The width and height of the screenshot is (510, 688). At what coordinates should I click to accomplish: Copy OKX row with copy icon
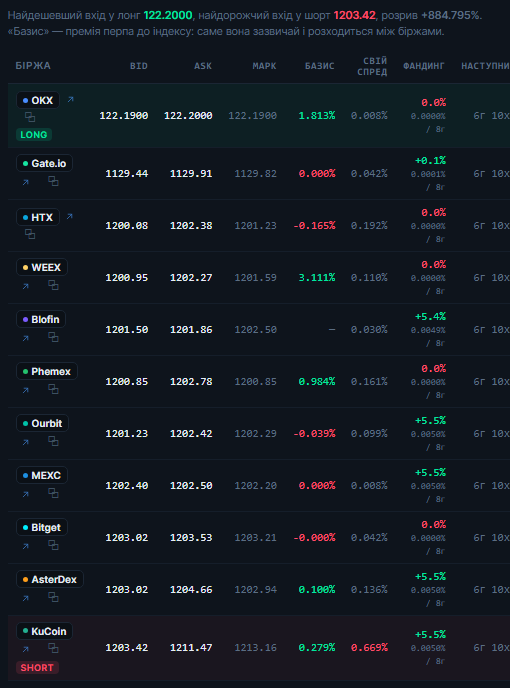30,117
